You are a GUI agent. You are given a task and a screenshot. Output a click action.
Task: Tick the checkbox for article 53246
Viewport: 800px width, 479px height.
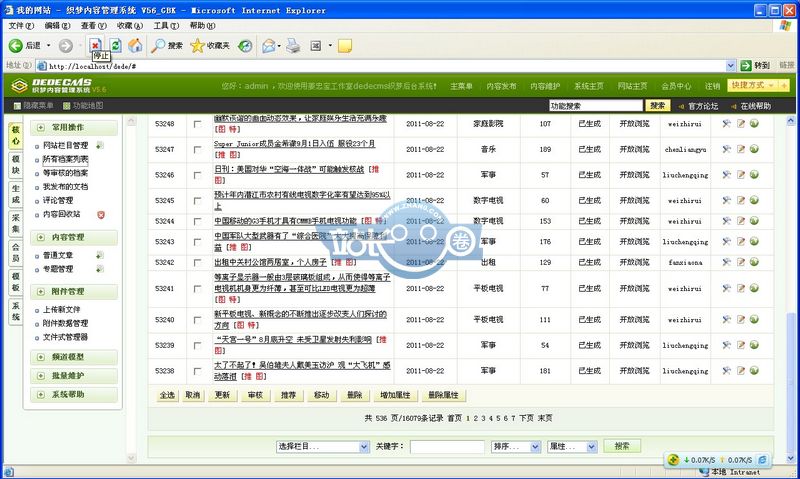pyautogui.click(x=197, y=175)
